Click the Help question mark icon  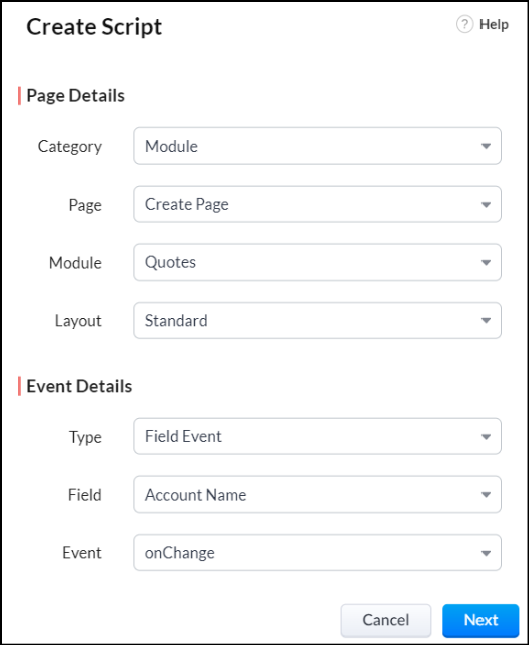point(464,24)
